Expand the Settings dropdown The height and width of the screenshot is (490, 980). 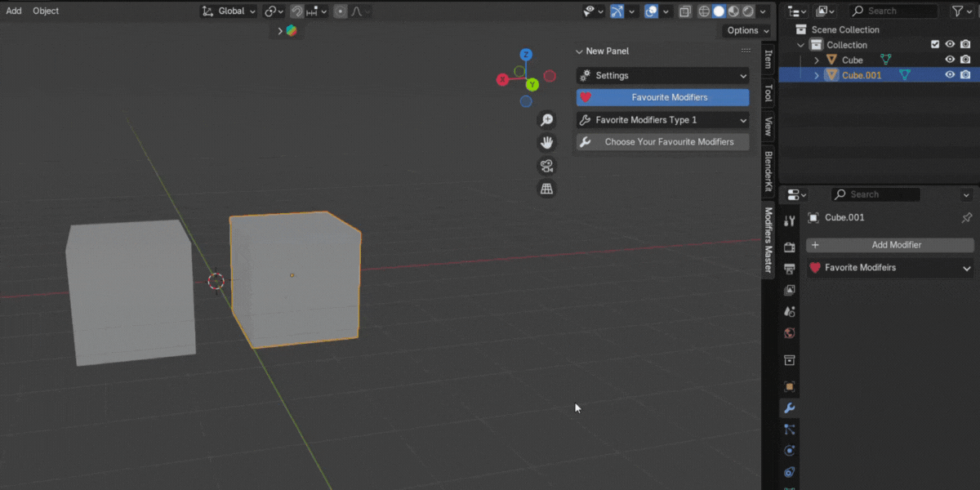[x=662, y=76]
